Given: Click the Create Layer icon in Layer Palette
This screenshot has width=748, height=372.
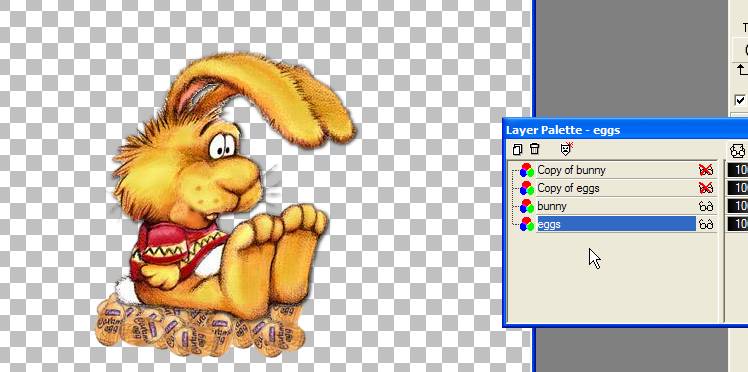Looking at the screenshot, I should 517,150.
